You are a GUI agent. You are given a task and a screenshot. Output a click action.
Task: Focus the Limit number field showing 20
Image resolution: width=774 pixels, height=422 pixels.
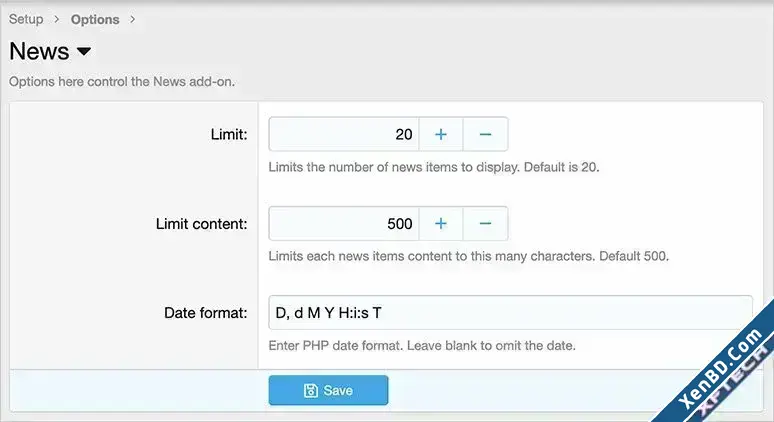(x=344, y=134)
